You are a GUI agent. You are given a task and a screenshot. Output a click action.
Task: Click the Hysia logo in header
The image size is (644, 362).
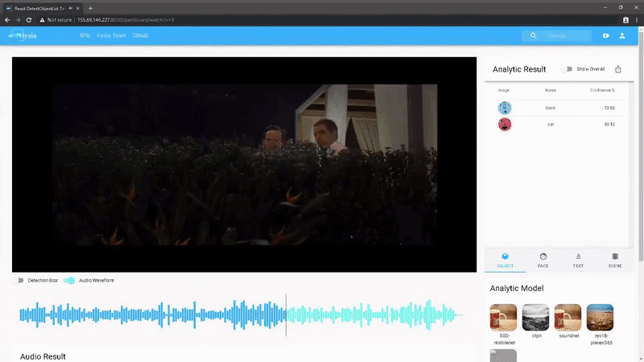(x=23, y=35)
